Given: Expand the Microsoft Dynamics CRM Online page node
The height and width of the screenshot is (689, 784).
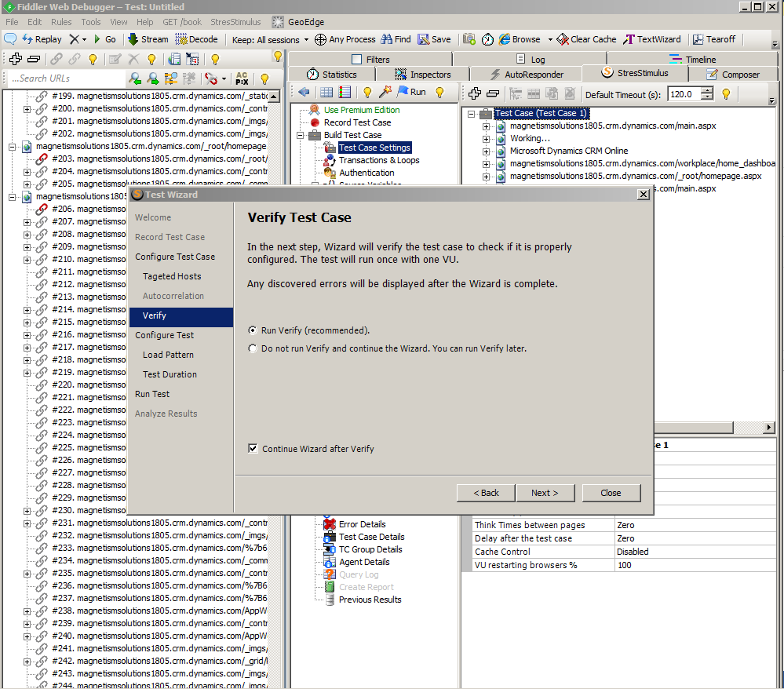Looking at the screenshot, I should [x=486, y=151].
